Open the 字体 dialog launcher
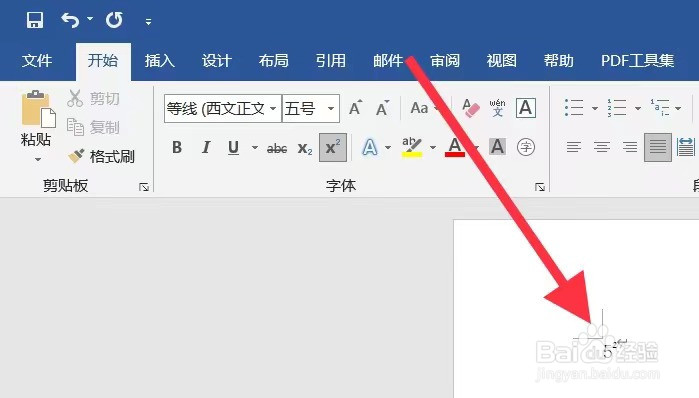Viewport: 699px width, 398px height. 540,187
